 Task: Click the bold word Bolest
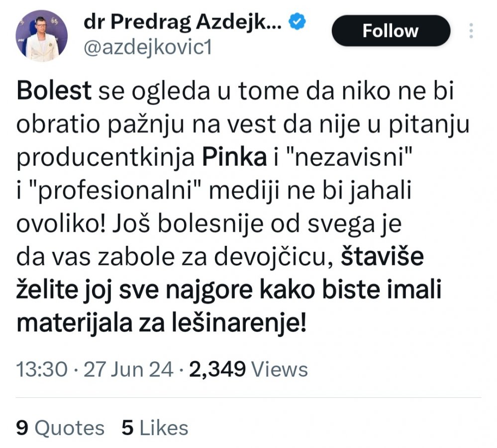point(54,92)
